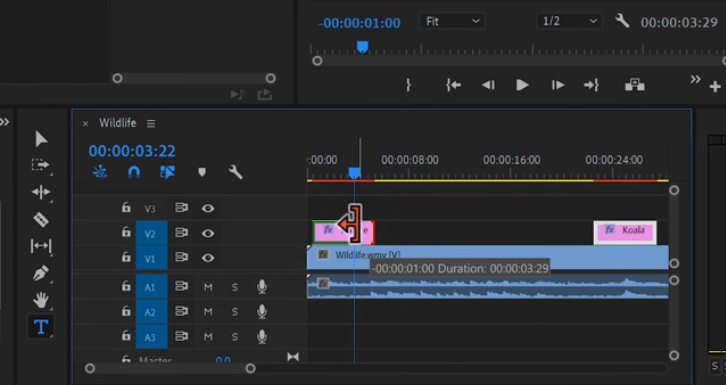
Task: Select the Selection arrow tool
Action: click(x=41, y=139)
